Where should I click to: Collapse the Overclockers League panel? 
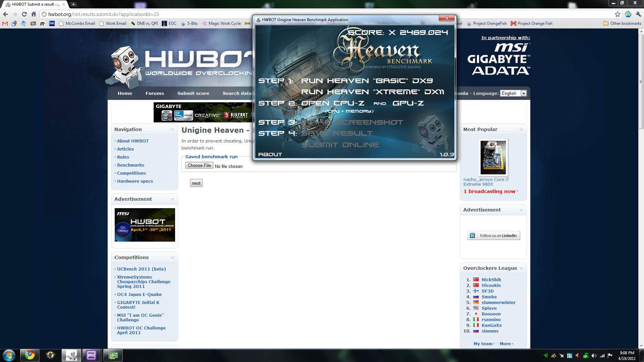pos(521,269)
